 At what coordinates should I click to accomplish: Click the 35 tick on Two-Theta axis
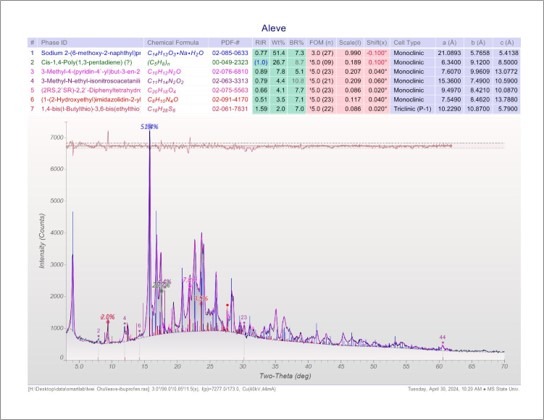[x=275, y=366]
